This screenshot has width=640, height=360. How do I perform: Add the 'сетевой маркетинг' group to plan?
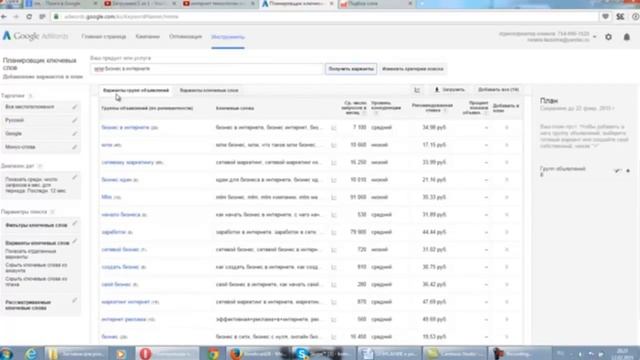coord(507,162)
